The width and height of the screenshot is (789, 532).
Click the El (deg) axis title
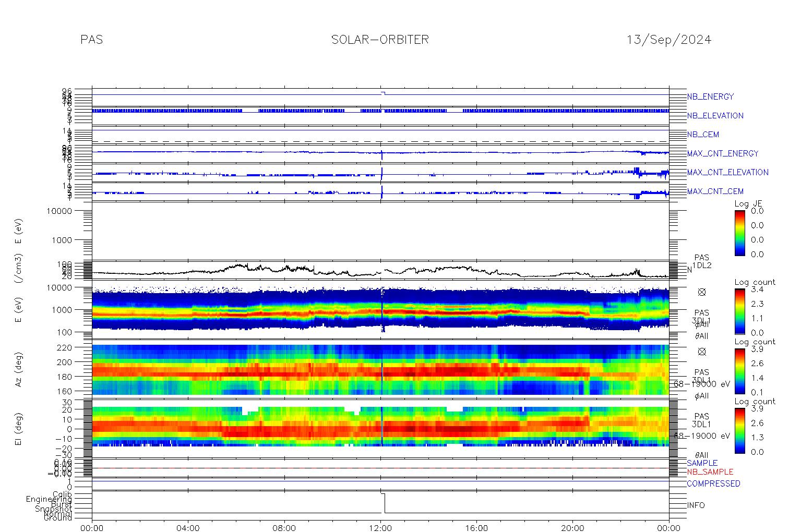[x=18, y=428]
